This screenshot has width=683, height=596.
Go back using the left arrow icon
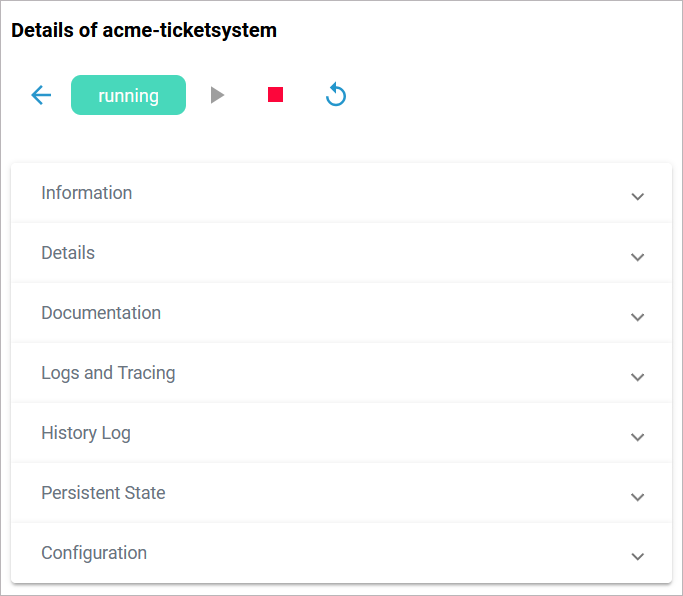[41, 95]
